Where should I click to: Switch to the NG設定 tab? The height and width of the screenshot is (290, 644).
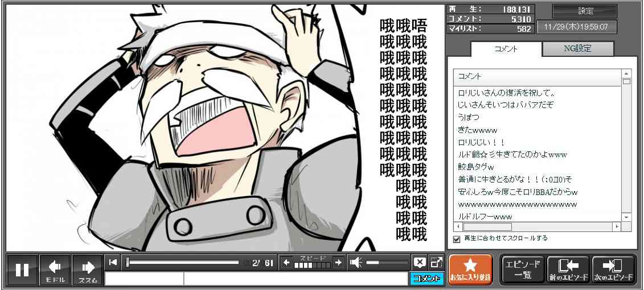(577, 49)
